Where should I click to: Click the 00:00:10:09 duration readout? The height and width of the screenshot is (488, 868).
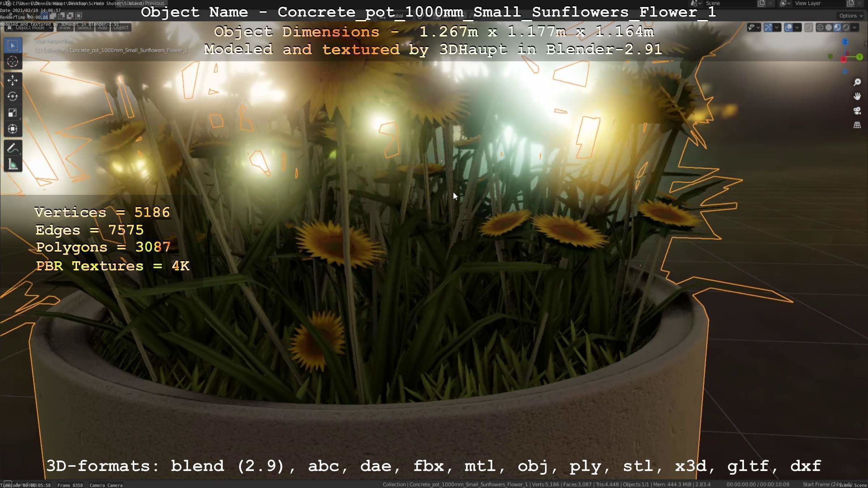point(774,484)
